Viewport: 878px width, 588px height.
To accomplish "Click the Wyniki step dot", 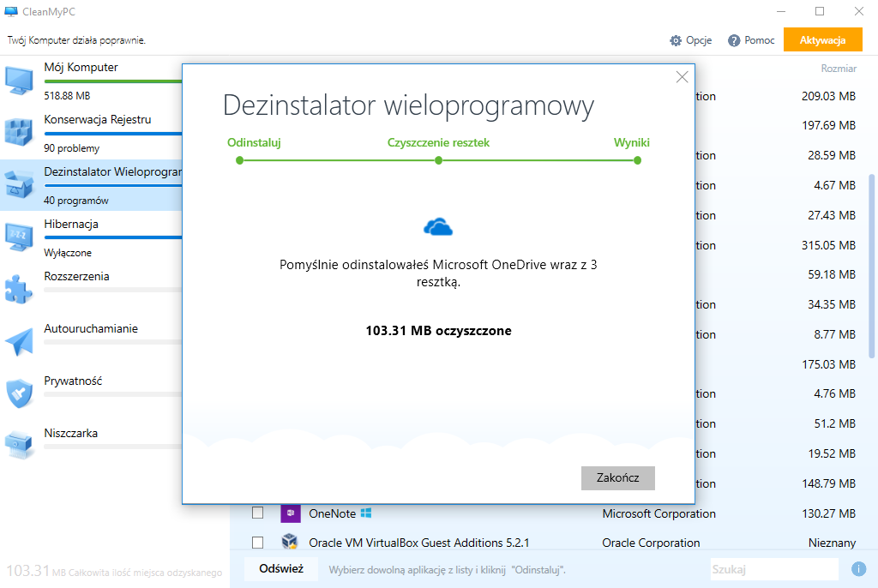I will coord(637,161).
